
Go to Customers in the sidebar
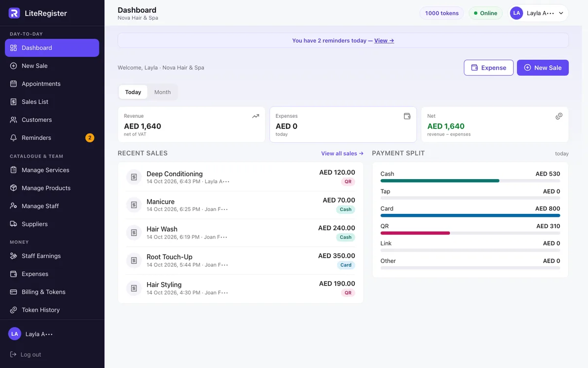pyautogui.click(x=52, y=120)
